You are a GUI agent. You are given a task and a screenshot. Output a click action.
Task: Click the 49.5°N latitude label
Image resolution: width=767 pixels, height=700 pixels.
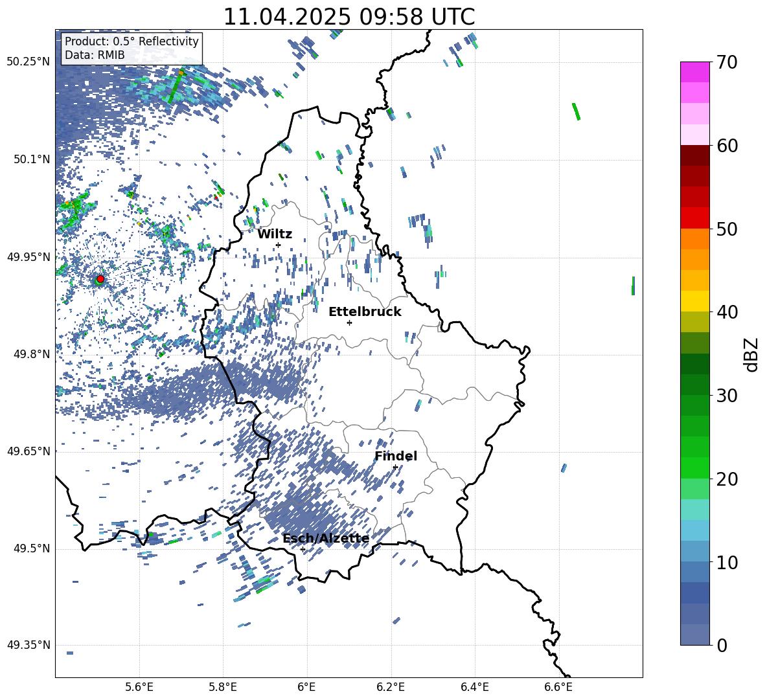tap(32, 548)
